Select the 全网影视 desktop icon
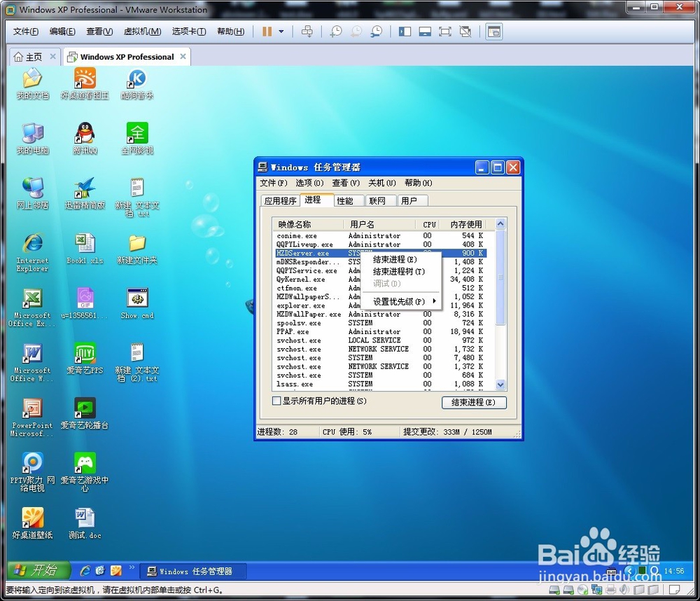 pyautogui.click(x=137, y=139)
